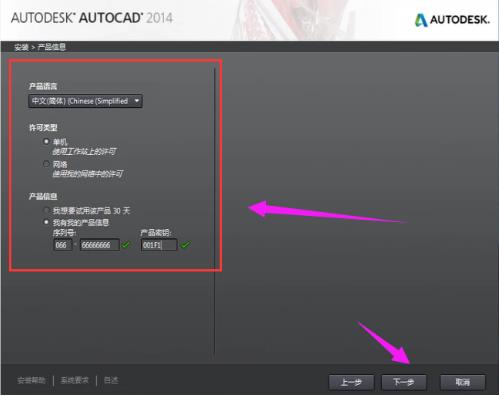
Task: Click the 取消 cancel button
Action: tap(462, 382)
